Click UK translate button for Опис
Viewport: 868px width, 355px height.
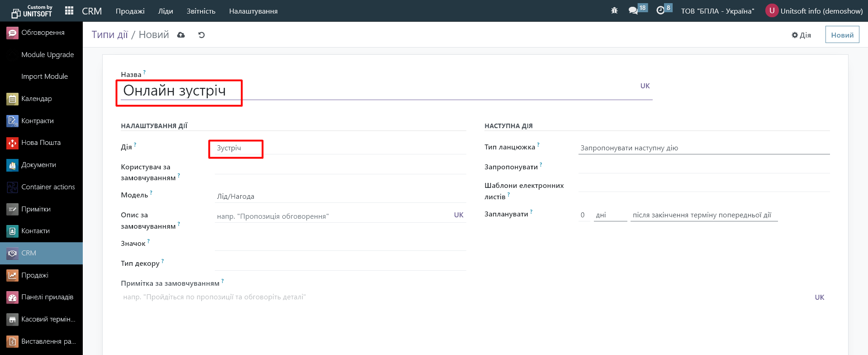pos(459,215)
